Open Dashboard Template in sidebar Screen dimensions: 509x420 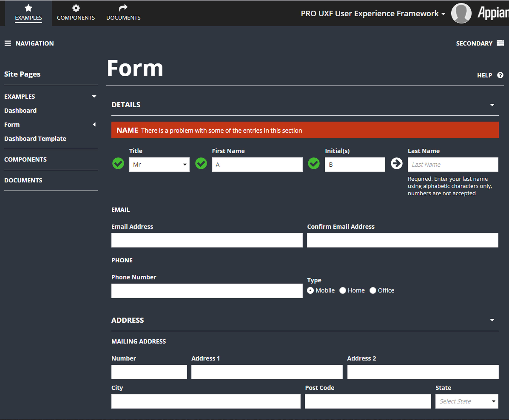coord(35,139)
